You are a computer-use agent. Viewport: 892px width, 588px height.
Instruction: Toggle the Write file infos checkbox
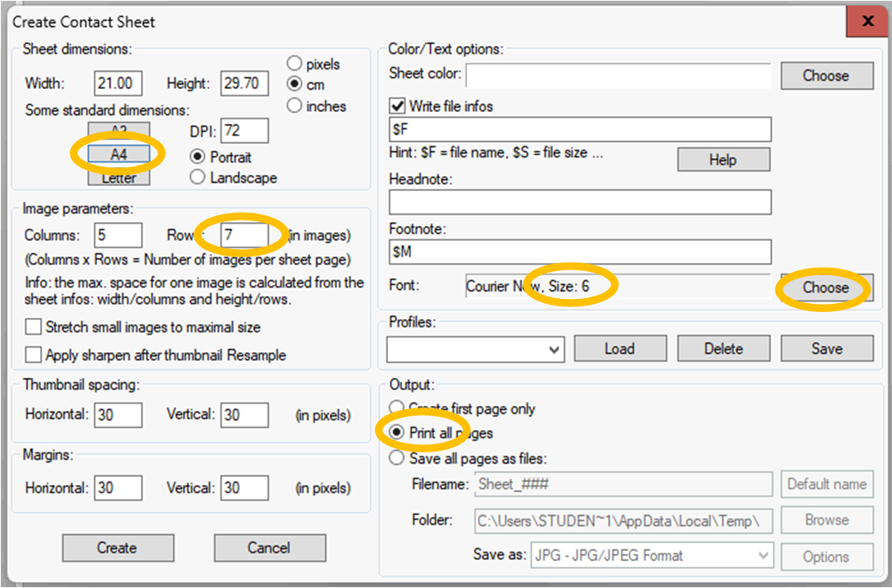tap(398, 106)
